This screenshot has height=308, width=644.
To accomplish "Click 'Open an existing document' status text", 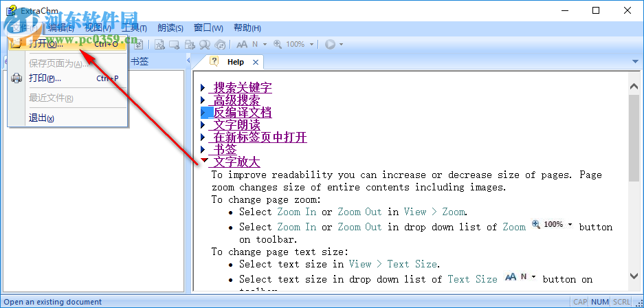I will pos(52,302).
